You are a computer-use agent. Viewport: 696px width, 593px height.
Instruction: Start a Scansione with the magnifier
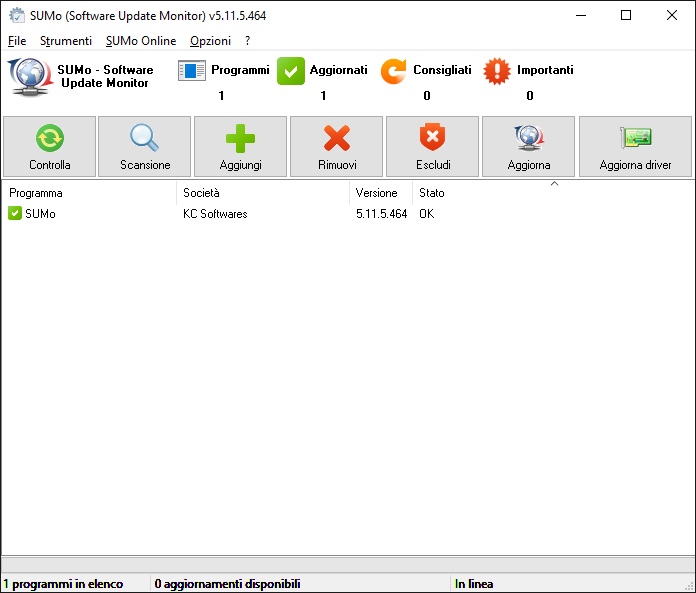145,146
